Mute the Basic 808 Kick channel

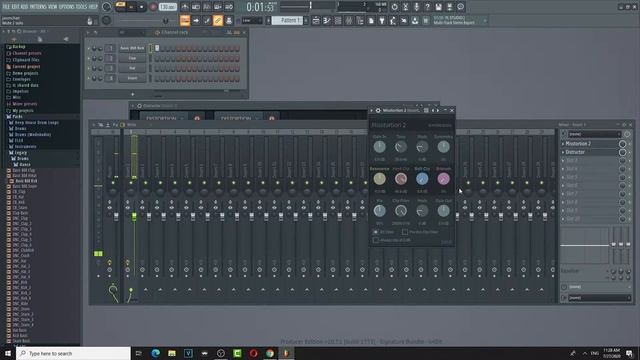pos(89,48)
